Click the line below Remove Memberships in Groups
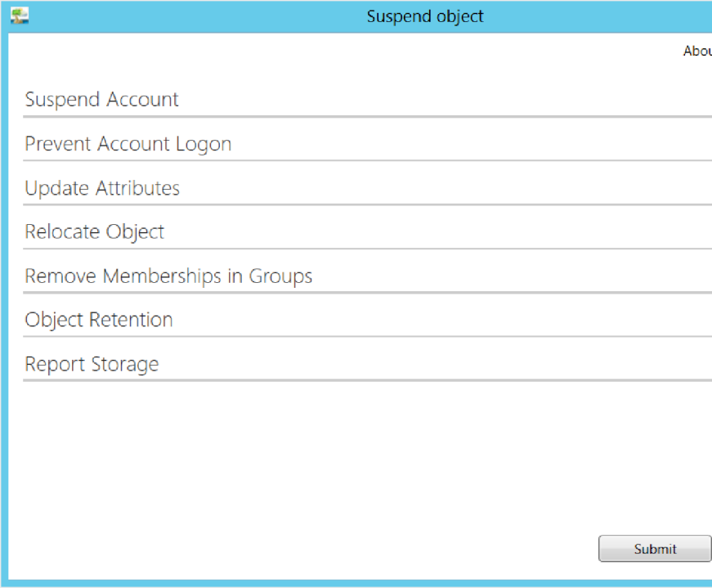This screenshot has width=712, height=588. [x=367, y=293]
